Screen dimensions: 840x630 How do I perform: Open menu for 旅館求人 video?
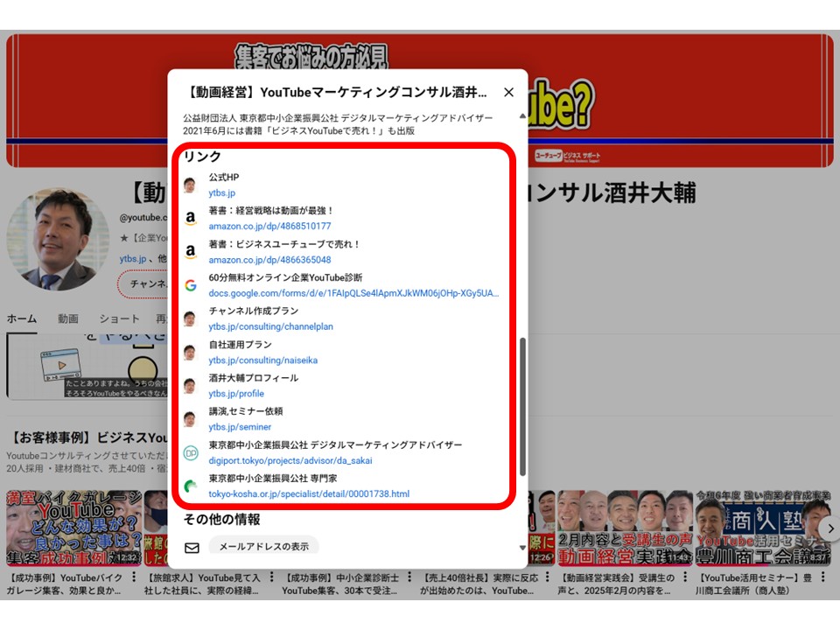pos(271,577)
